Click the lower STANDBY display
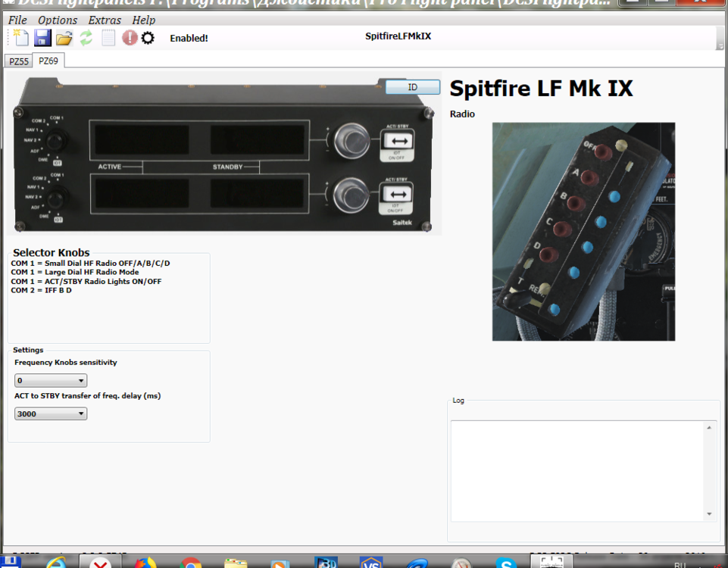Image resolution: width=728 pixels, height=568 pixels. coord(258,194)
